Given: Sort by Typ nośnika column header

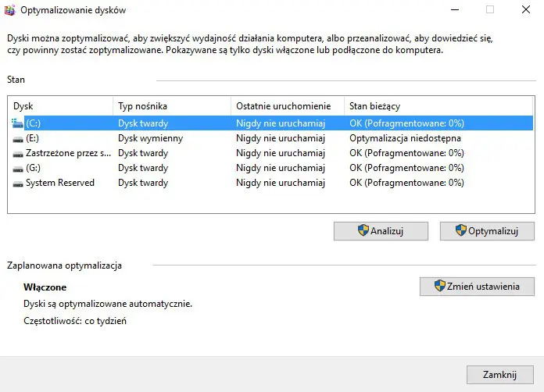Looking at the screenshot, I should coord(171,105).
